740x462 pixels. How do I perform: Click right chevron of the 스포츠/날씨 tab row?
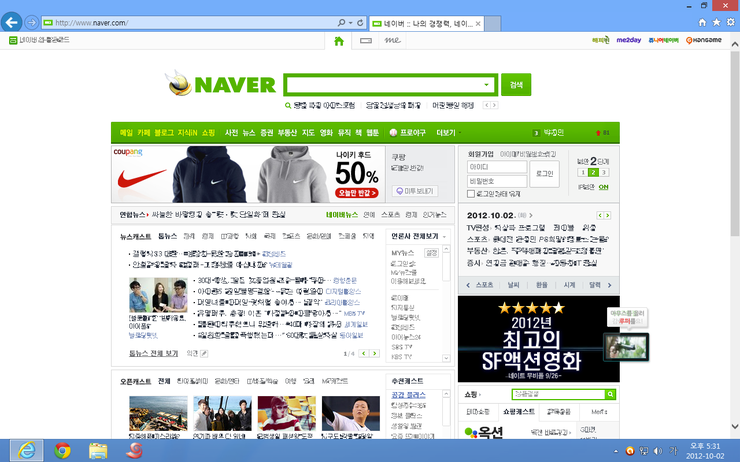click(x=609, y=285)
